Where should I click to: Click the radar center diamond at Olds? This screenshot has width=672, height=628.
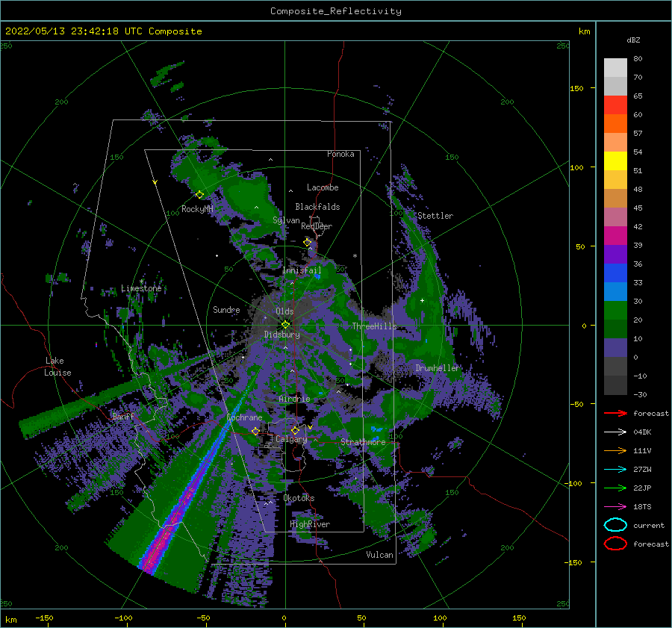coord(285,325)
